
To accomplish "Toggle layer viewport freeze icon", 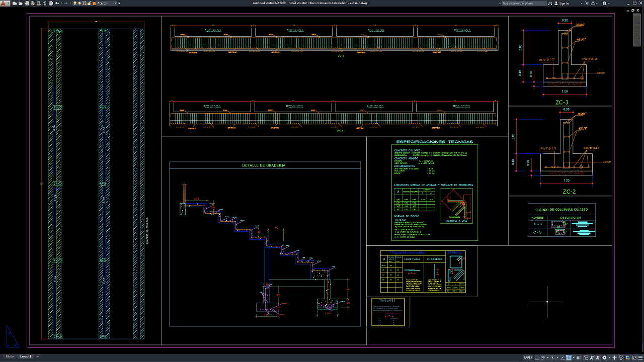I will click(84, 3).
